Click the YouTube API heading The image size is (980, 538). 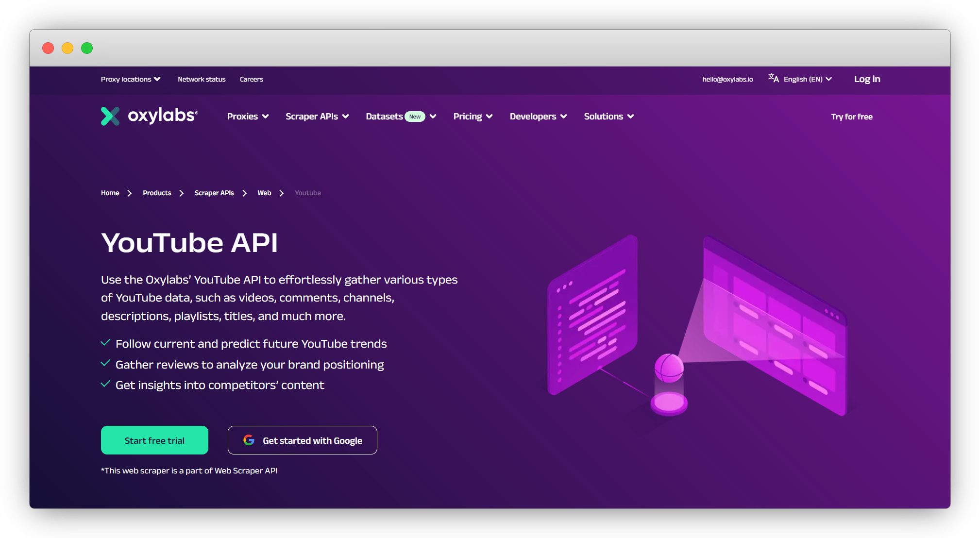(x=189, y=242)
